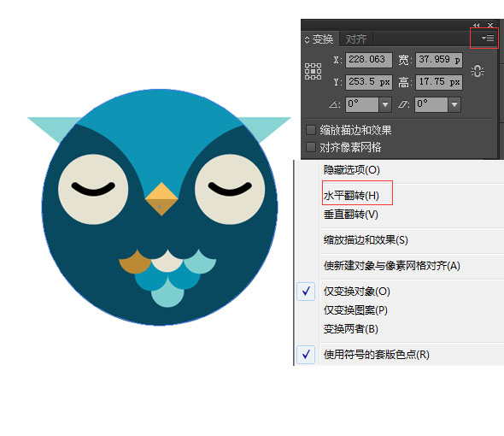Image resolution: width=504 pixels, height=436 pixels.
Task: Select 缩放描边和效果(S) menu entry
Action: tap(366, 240)
